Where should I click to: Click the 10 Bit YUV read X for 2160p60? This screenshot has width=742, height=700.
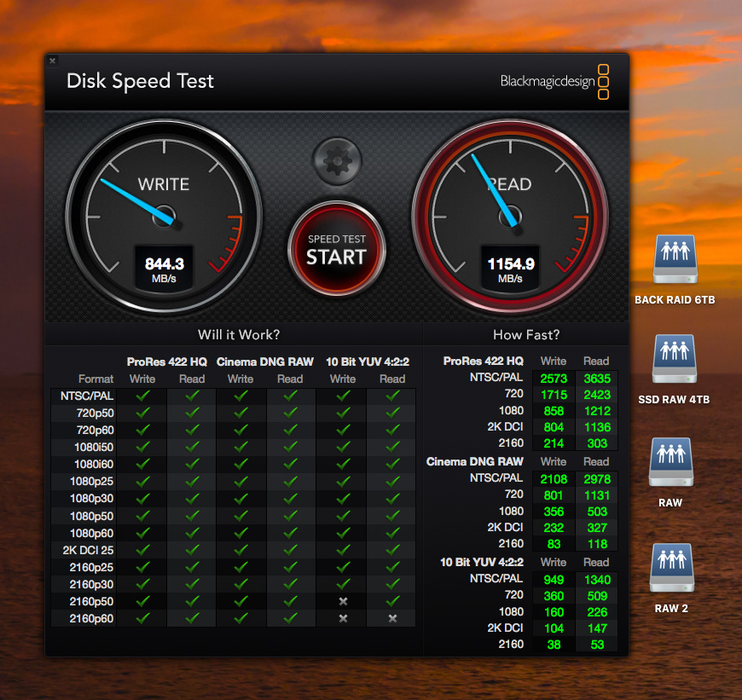point(392,619)
